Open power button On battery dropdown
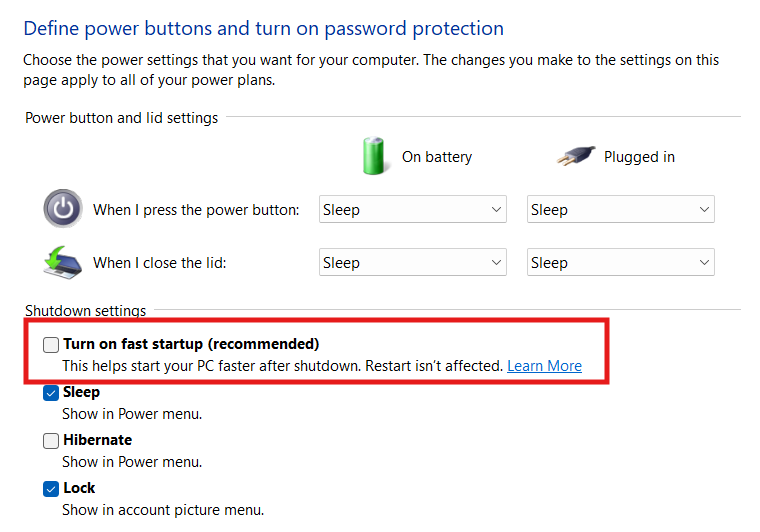Image resolution: width=760 pixels, height=532 pixels. pos(413,210)
